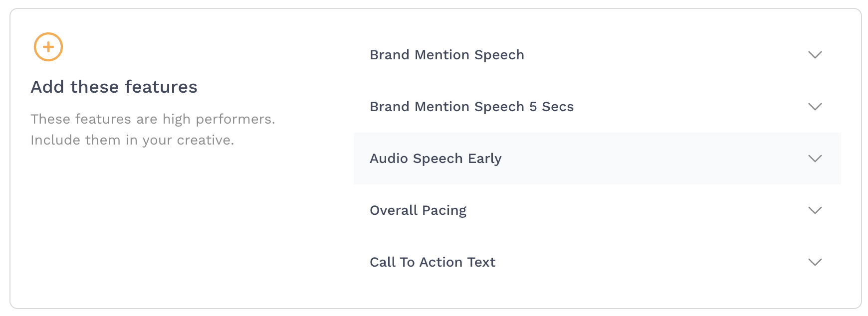868x316 pixels.
Task: Click the Audio Speech Early chevron arrow
Action: (x=815, y=158)
